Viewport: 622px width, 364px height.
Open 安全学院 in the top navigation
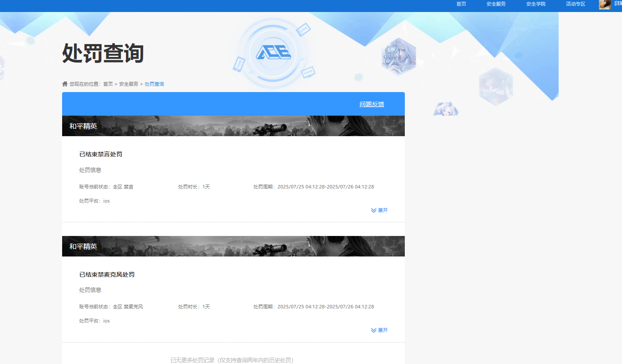tap(536, 4)
